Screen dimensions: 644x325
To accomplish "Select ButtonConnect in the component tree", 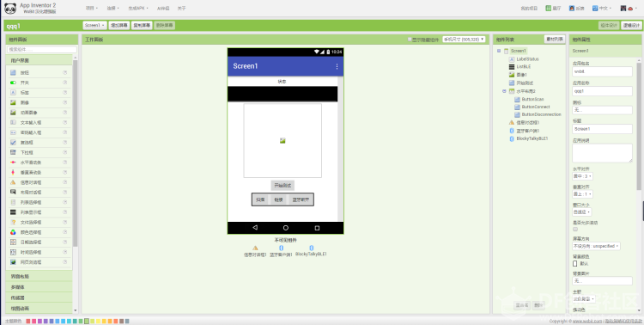I will [536, 107].
